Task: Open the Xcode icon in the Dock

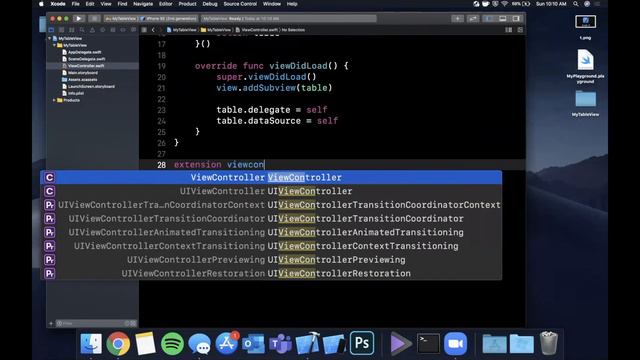Action: (307, 344)
